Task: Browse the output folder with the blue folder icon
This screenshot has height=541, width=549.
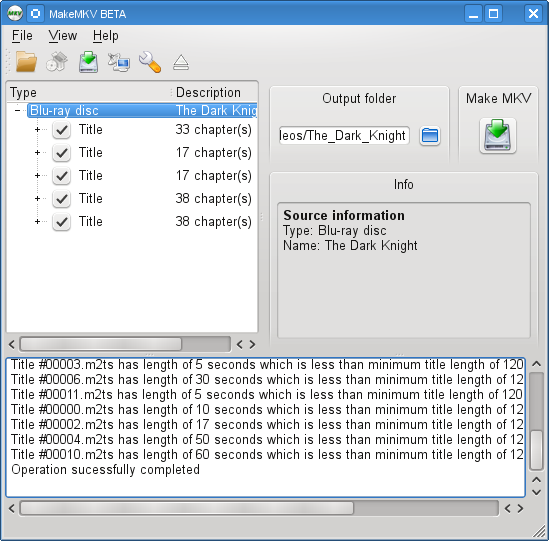Action: (430, 136)
